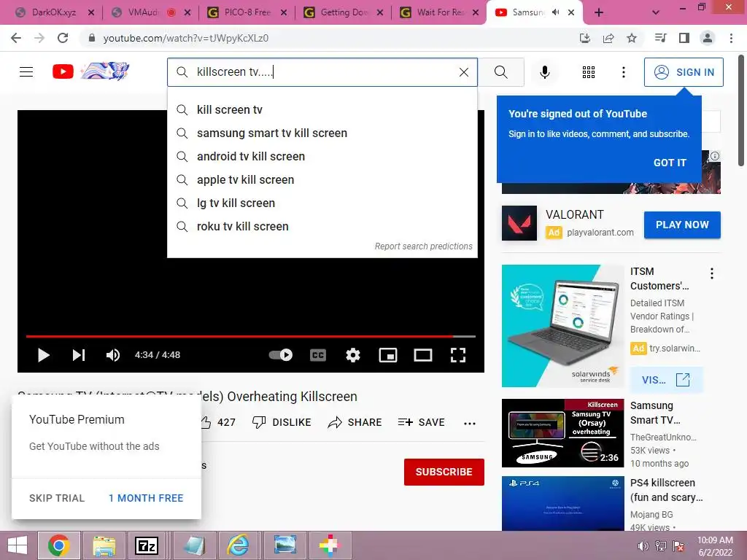Viewport: 747px width, 560px height.
Task: Open options menu for ITSM ad
Action: [x=712, y=273]
